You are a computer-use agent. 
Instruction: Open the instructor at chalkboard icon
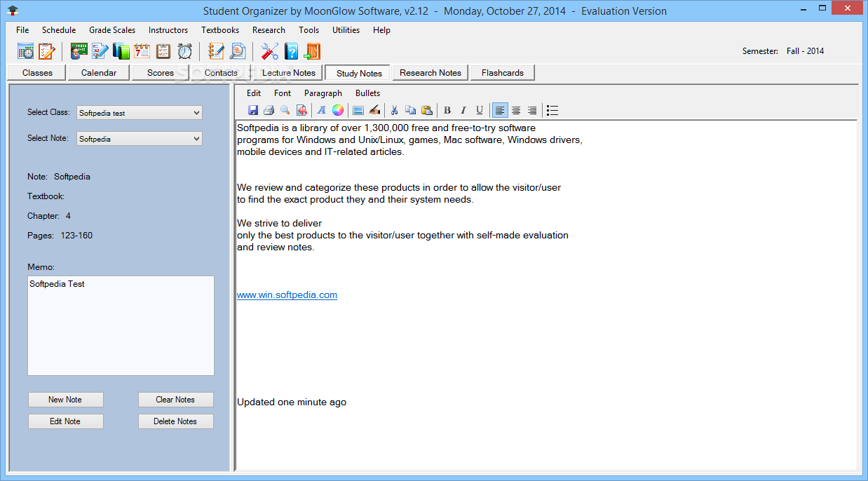pos(79,51)
